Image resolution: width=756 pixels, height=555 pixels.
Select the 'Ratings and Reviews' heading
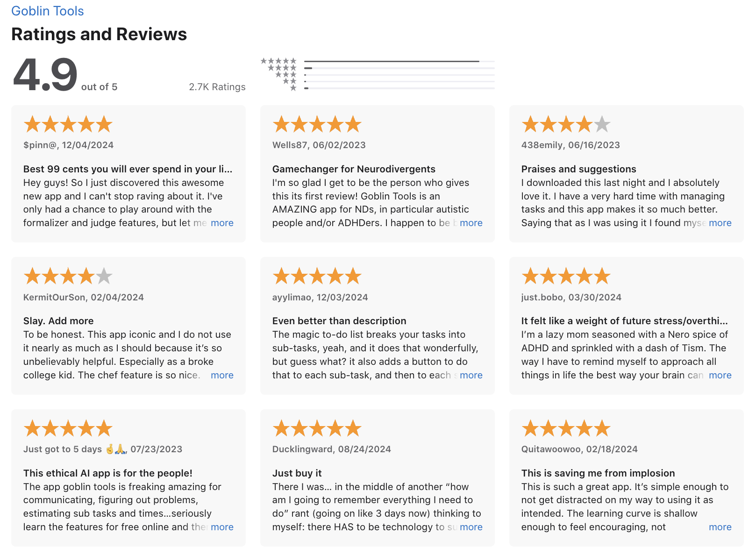pos(99,34)
